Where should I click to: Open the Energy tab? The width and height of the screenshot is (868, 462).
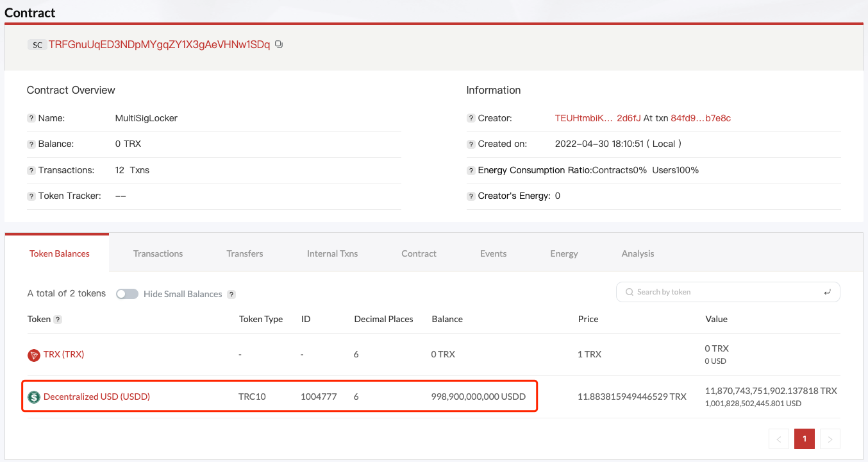pos(564,253)
